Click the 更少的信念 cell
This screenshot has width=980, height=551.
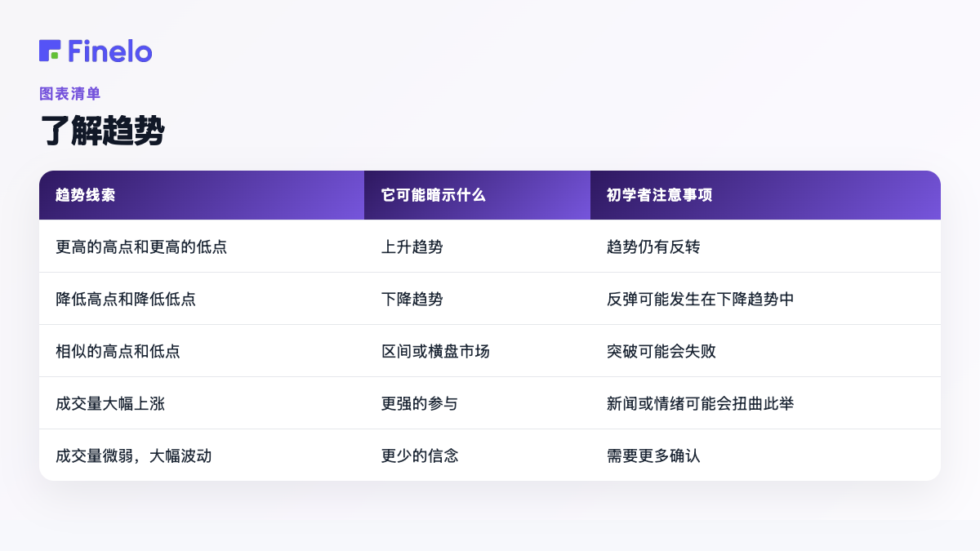click(477, 455)
